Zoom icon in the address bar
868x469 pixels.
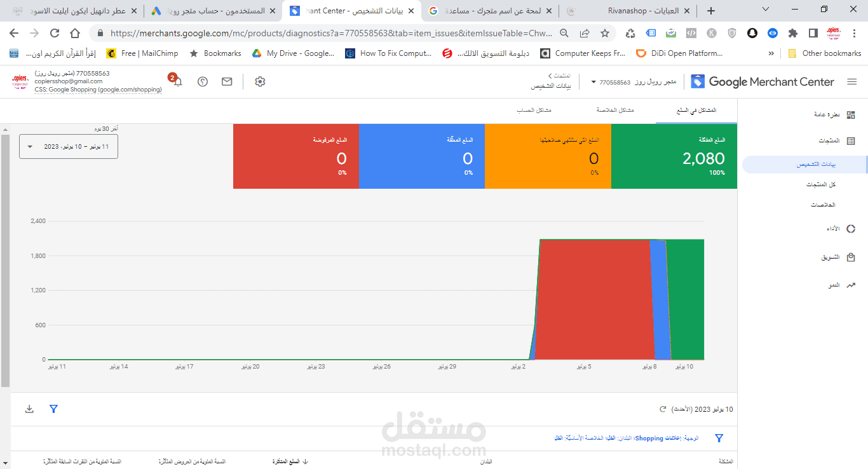coord(564,33)
